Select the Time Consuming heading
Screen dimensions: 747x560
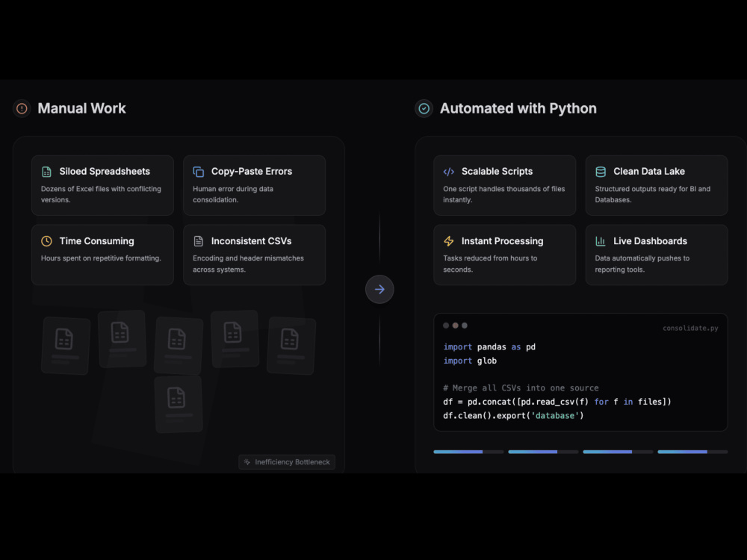click(x=96, y=241)
